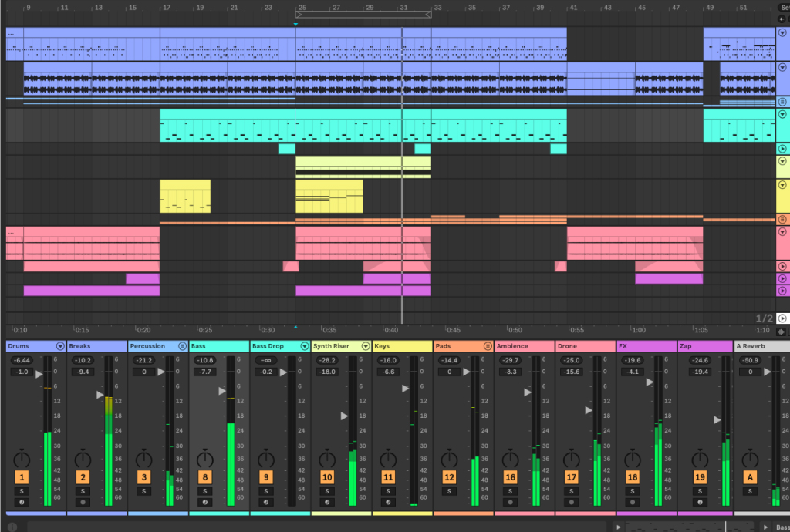Toggle track activator 8 for Bass
Image resolution: width=790 pixels, height=532 pixels.
205,477
